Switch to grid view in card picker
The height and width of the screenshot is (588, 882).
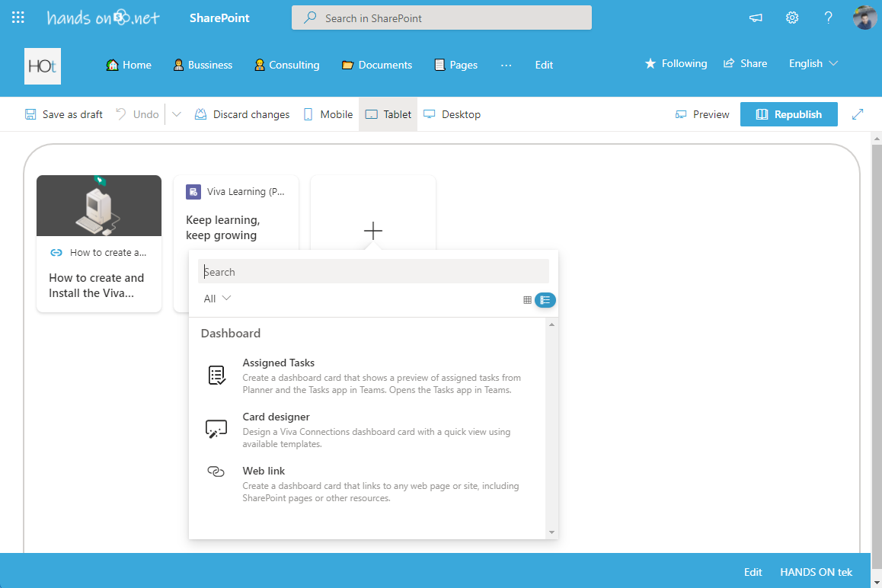point(527,300)
